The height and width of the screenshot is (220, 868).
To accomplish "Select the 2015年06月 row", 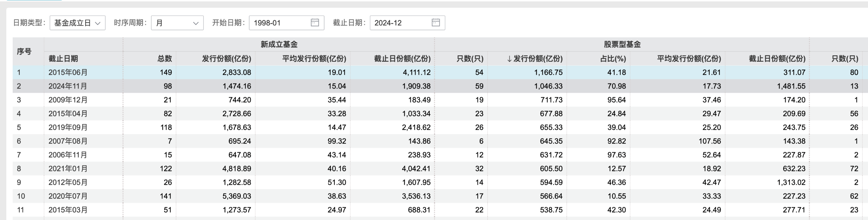I will (68, 72).
